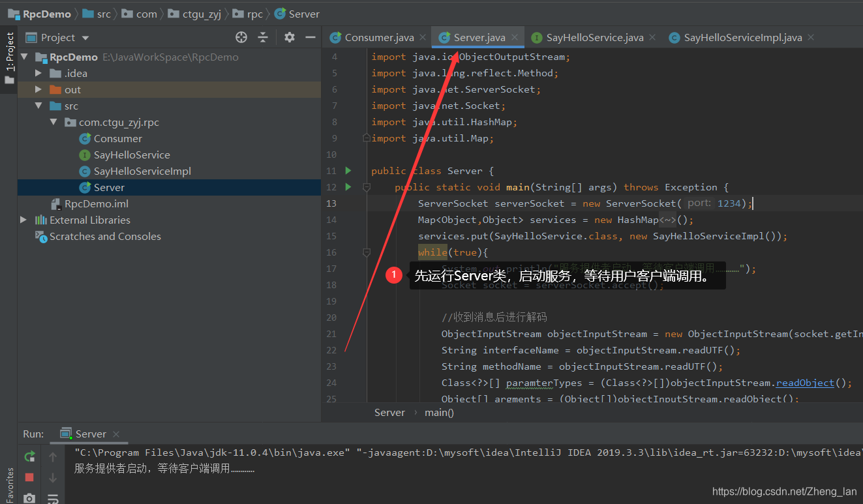Click RpcDemo in the navigation breadcrumb
Image resolution: width=863 pixels, height=504 pixels.
40,14
